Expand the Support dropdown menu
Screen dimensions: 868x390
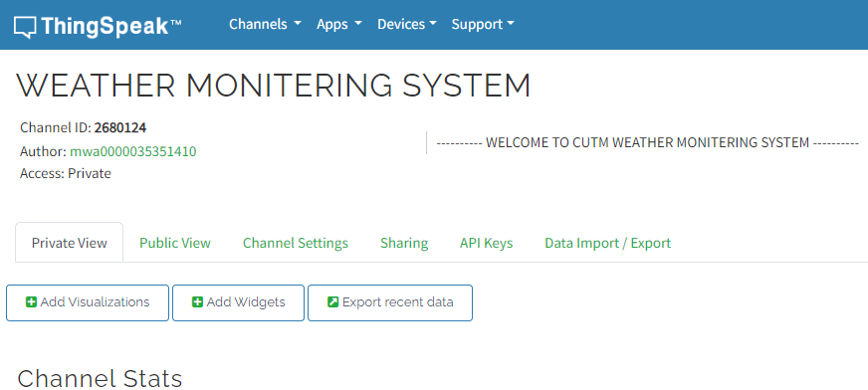point(483,24)
